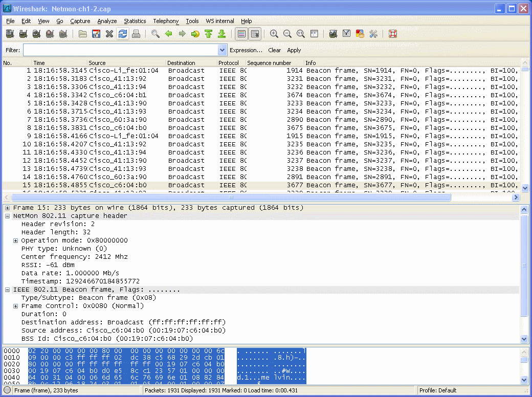Open coloring rules toolbar icon
Image resolution: width=532 pixels, height=397 pixels.
click(360, 34)
